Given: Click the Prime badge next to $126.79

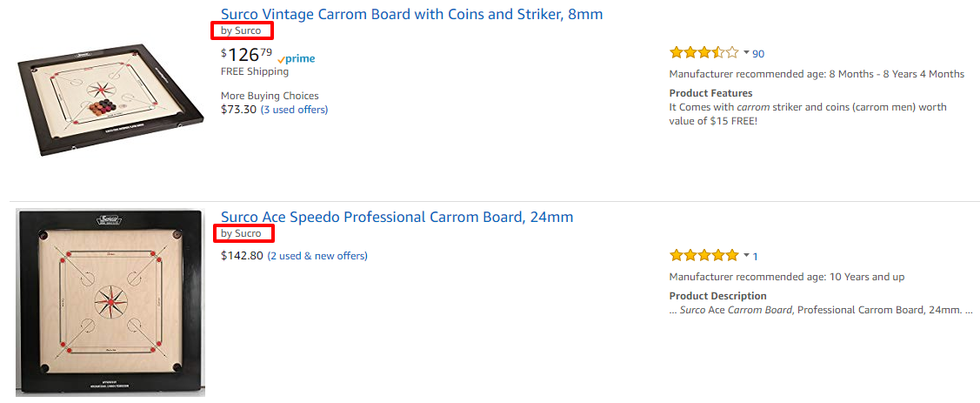Looking at the screenshot, I should click(x=297, y=59).
